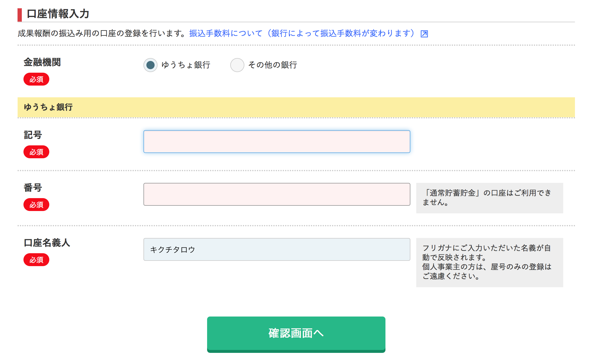Select the その他の銀行 radio option
This screenshot has height=364, width=599.
237,65
